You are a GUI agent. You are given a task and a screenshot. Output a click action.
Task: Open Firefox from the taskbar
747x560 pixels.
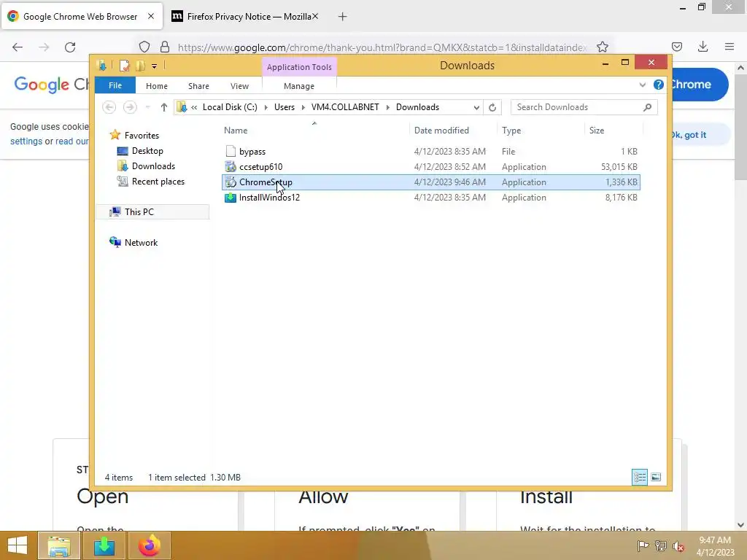[149, 545]
